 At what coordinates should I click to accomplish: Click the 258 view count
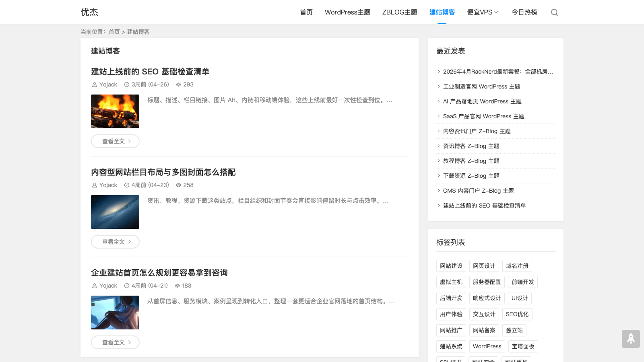pos(188,185)
